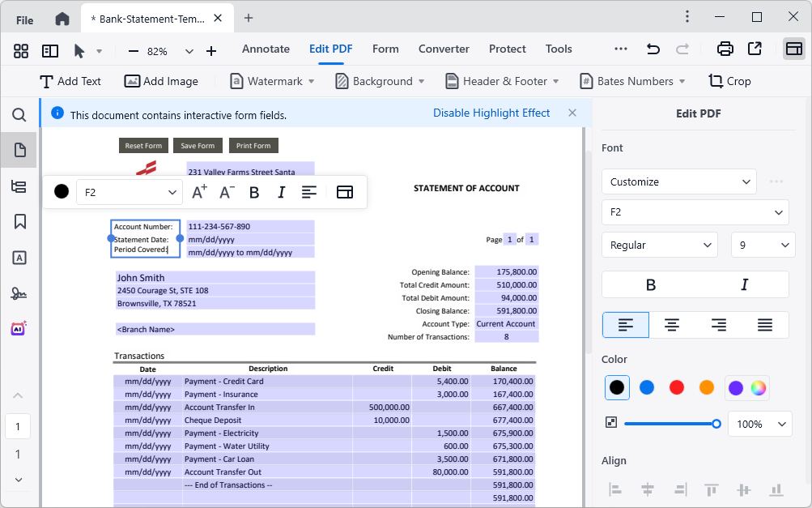
Task: Open the font size dropdown showing 9
Action: click(762, 245)
